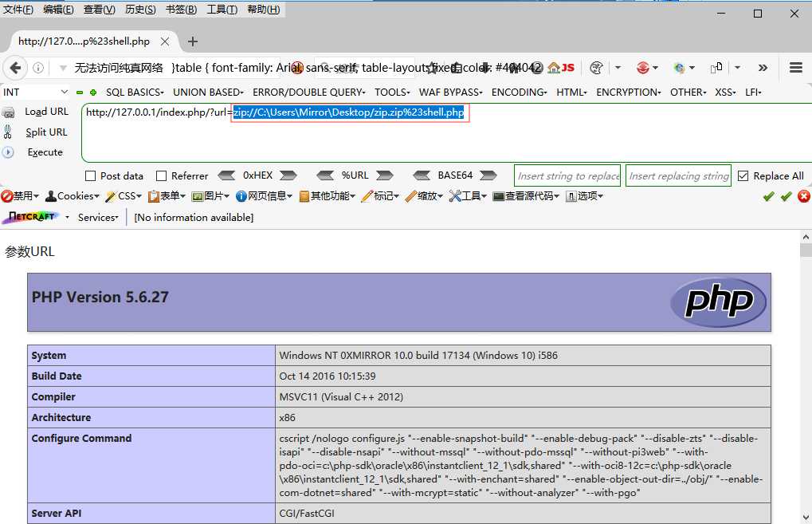Click the Insert string to replace field
Screen dimensions: 812x524
click(x=567, y=175)
